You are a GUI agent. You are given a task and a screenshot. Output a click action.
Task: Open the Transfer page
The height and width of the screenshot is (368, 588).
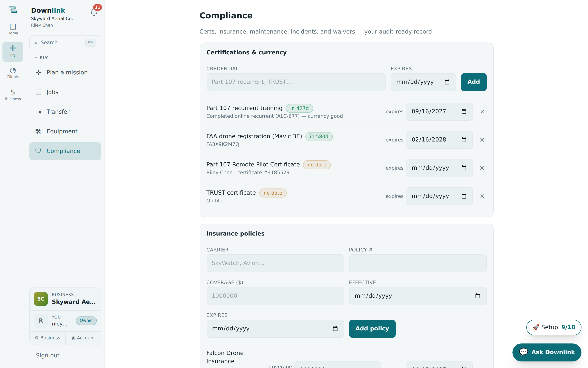65,112
